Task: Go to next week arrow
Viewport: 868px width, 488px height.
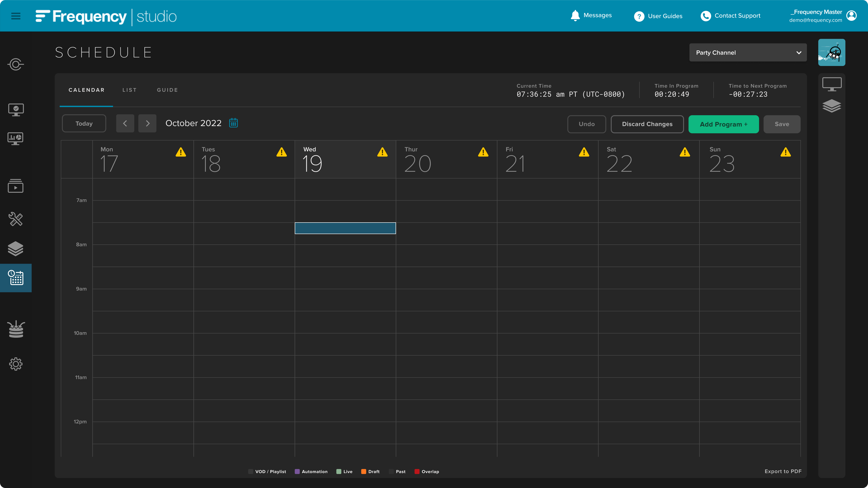Action: 147,123
